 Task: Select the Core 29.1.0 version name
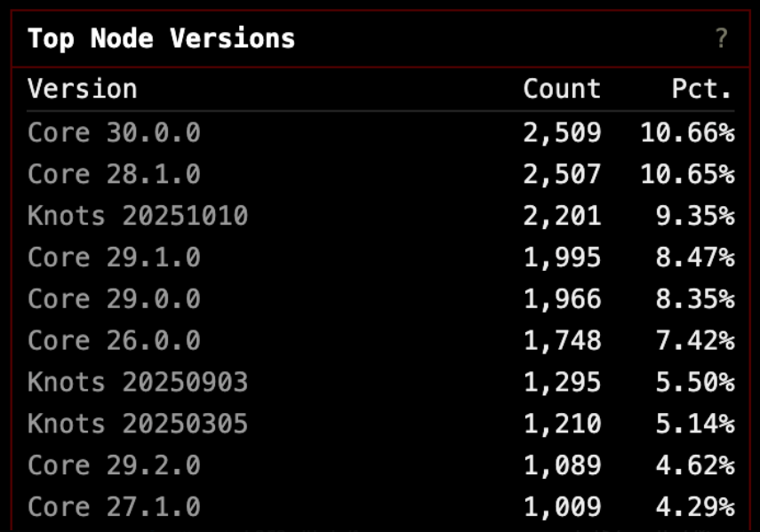(114, 258)
